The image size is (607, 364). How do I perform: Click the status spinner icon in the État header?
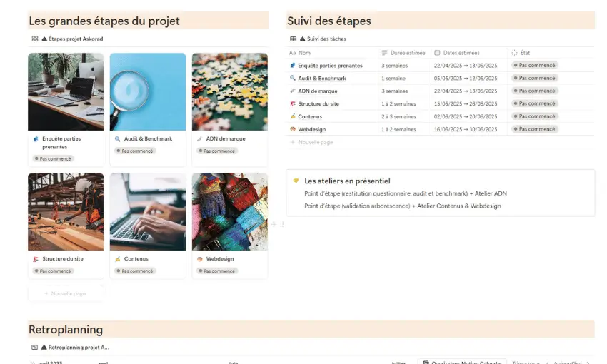point(514,53)
